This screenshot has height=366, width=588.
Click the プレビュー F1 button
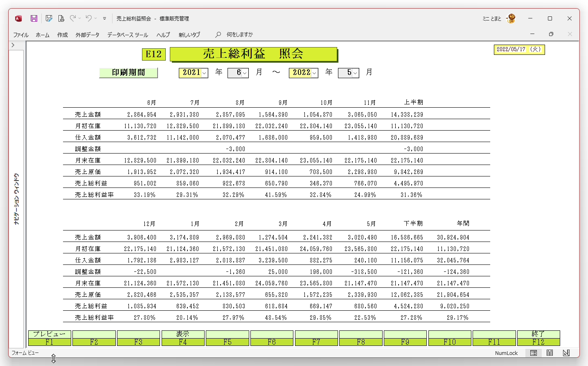click(50, 338)
